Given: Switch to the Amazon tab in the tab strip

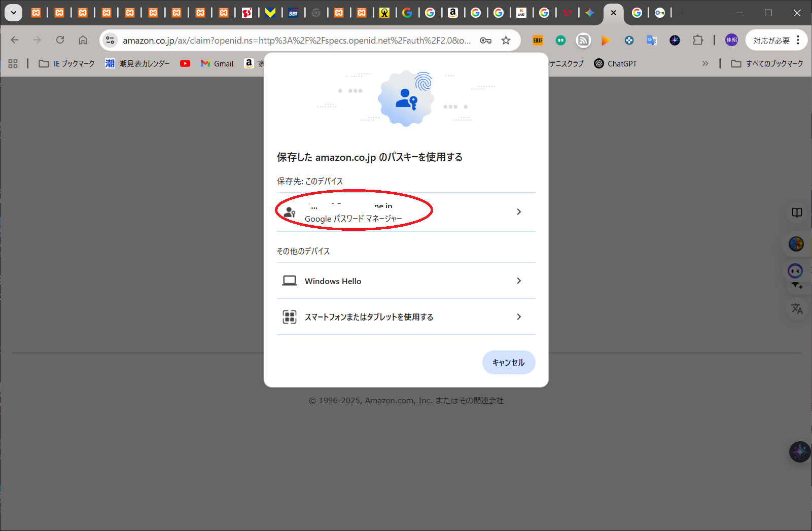Looking at the screenshot, I should point(453,13).
